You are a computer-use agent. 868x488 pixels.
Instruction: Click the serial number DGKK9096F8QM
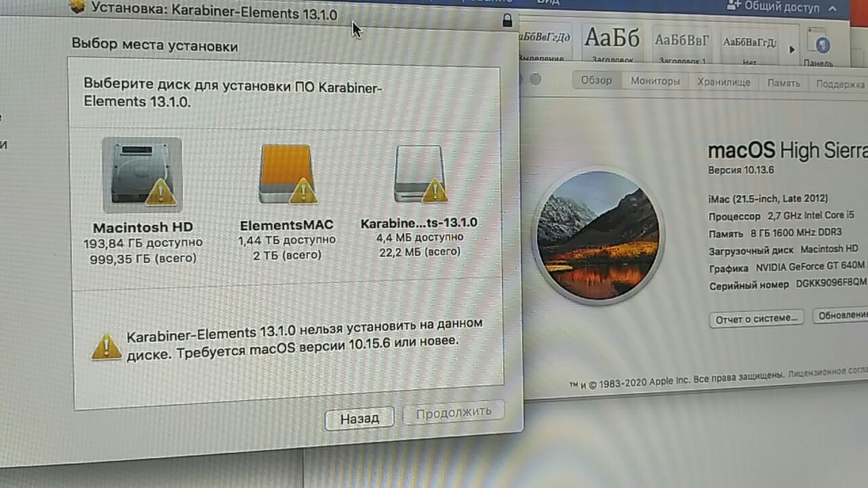pyautogui.click(x=831, y=283)
